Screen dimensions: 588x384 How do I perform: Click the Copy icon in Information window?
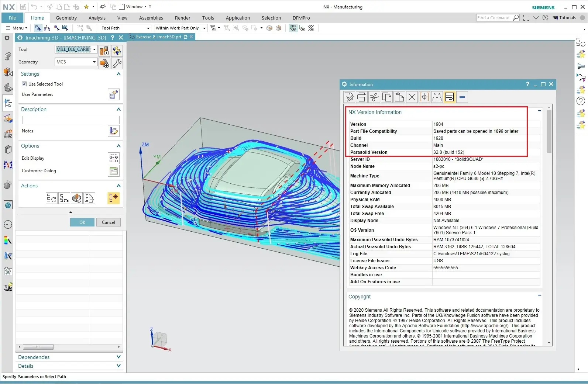[x=387, y=97]
